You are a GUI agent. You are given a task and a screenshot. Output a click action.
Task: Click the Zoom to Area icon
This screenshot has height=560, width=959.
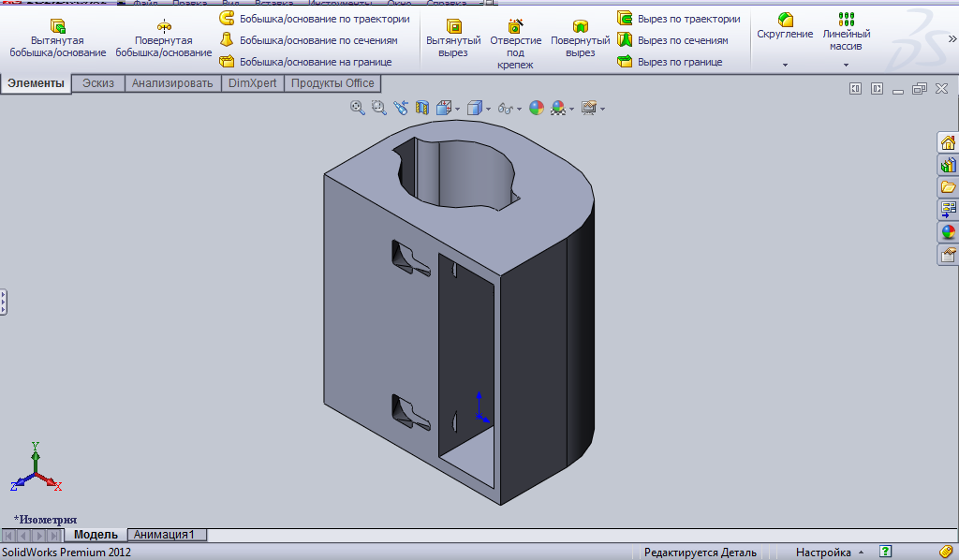click(x=379, y=109)
